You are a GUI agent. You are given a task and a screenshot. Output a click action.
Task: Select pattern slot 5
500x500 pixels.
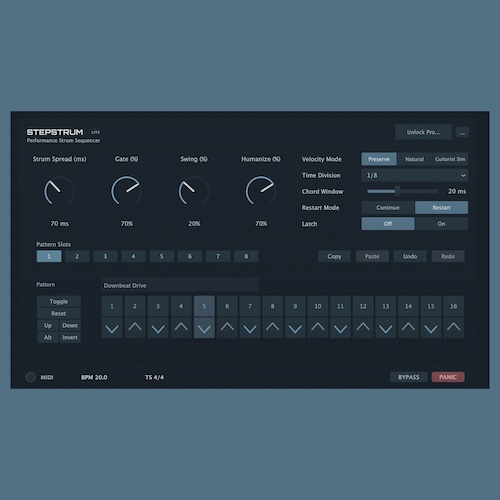coord(162,256)
